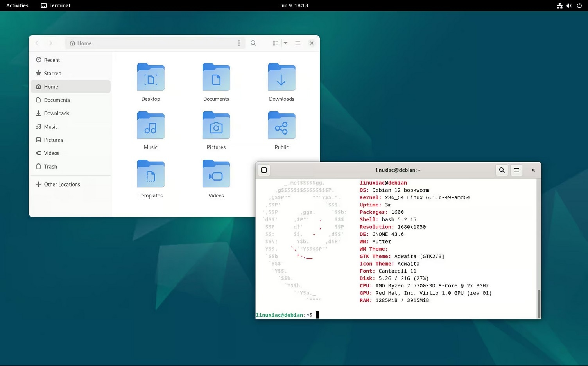
Task: Open the Activities overview
Action: coord(17,5)
